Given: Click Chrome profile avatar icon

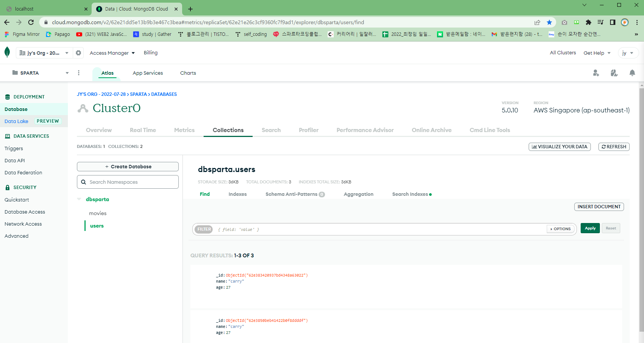Looking at the screenshot, I should [625, 22].
